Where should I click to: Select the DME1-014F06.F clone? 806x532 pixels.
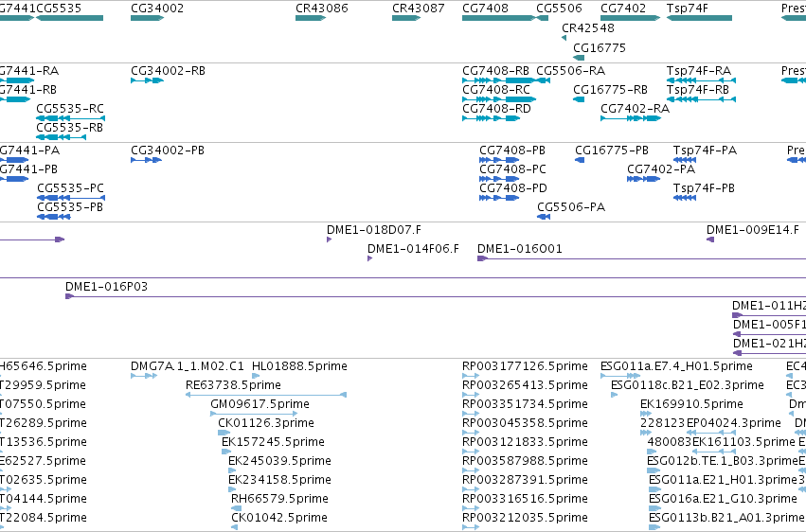click(x=369, y=258)
